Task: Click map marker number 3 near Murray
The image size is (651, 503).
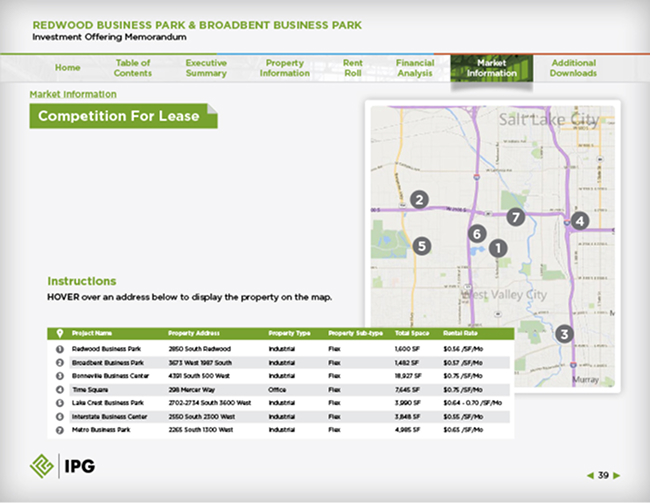Action: 564,334
